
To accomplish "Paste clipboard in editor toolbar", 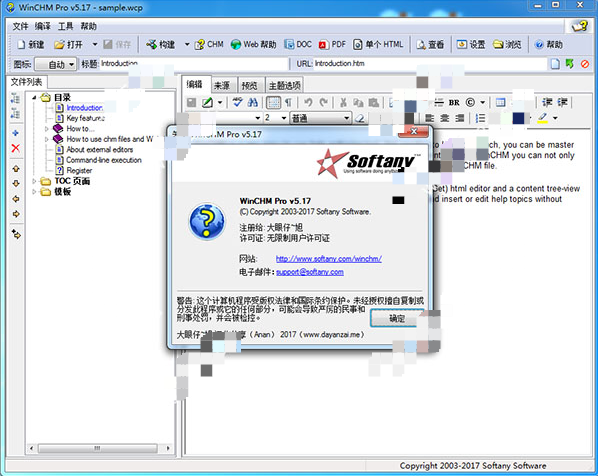I will point(374,102).
